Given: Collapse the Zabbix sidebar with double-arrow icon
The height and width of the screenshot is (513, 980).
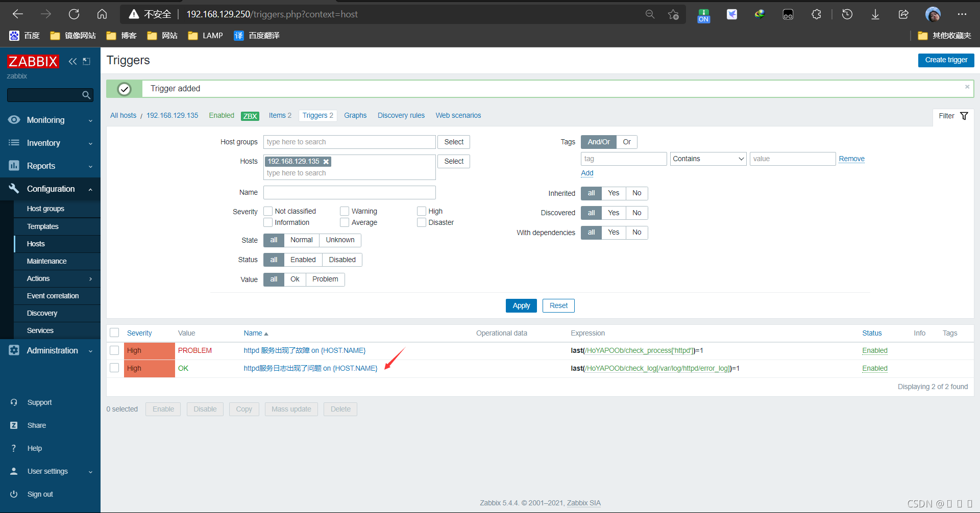Looking at the screenshot, I should (x=72, y=61).
